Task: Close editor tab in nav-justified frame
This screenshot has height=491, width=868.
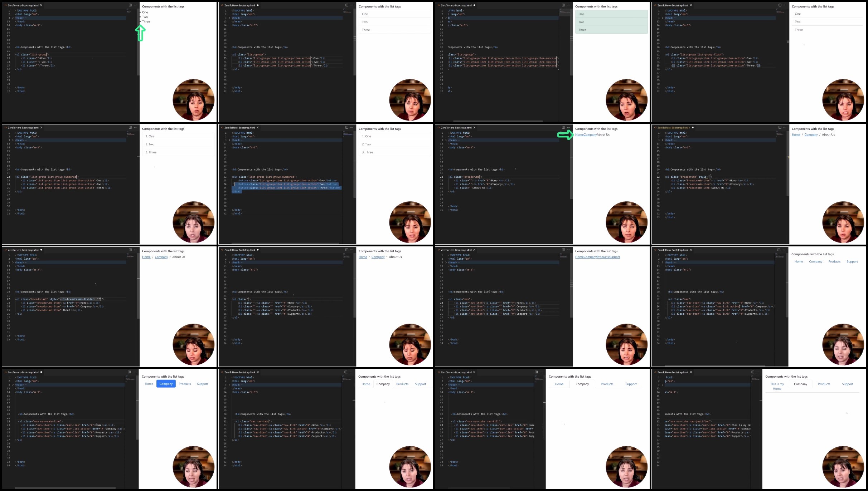Action: (x=691, y=372)
